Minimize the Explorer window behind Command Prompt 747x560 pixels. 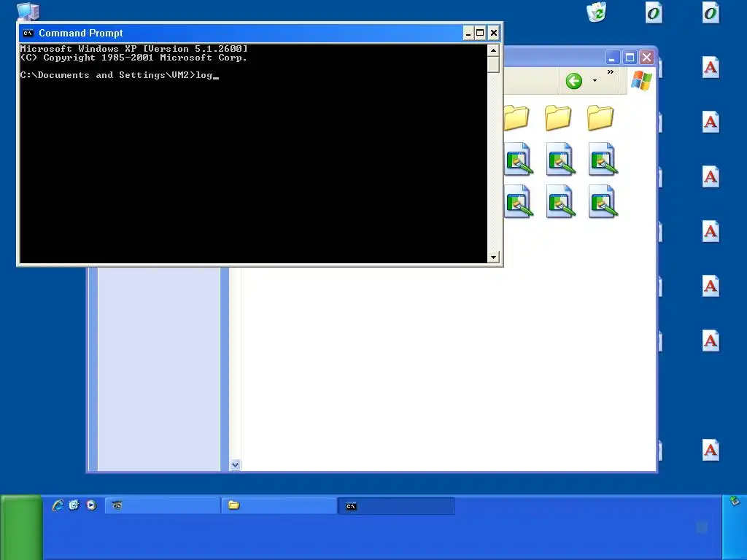(x=612, y=58)
